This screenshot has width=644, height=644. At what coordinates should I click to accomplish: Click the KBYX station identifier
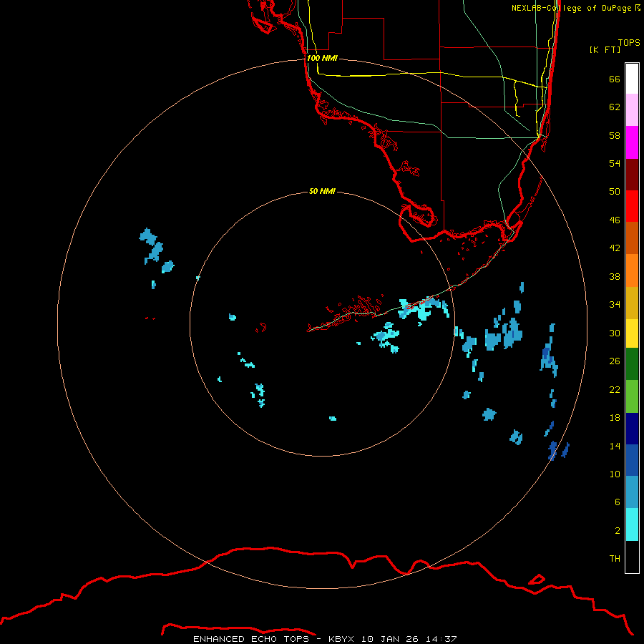point(341,639)
